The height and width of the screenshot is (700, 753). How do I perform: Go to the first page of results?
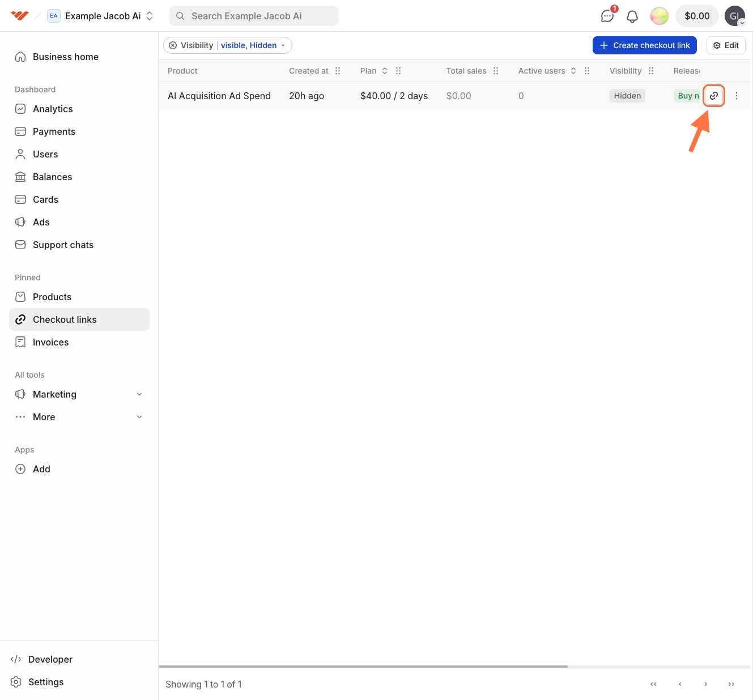pos(653,684)
